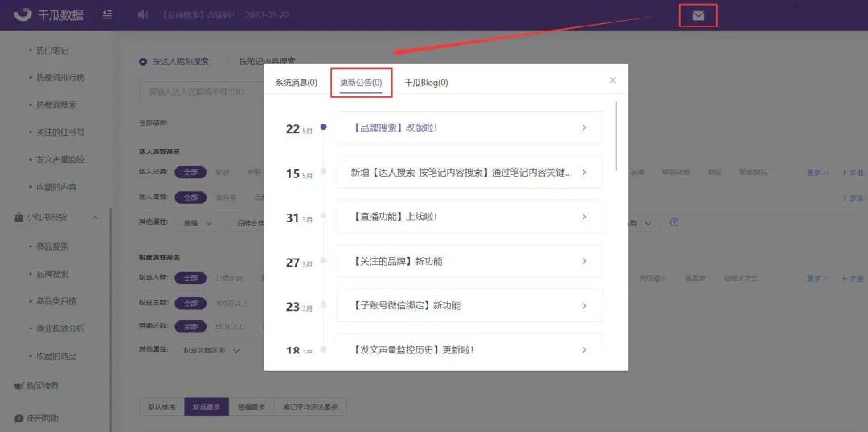Switch to 系统消息(0) tab
Viewport: 868px width, 432px height.
(296, 83)
